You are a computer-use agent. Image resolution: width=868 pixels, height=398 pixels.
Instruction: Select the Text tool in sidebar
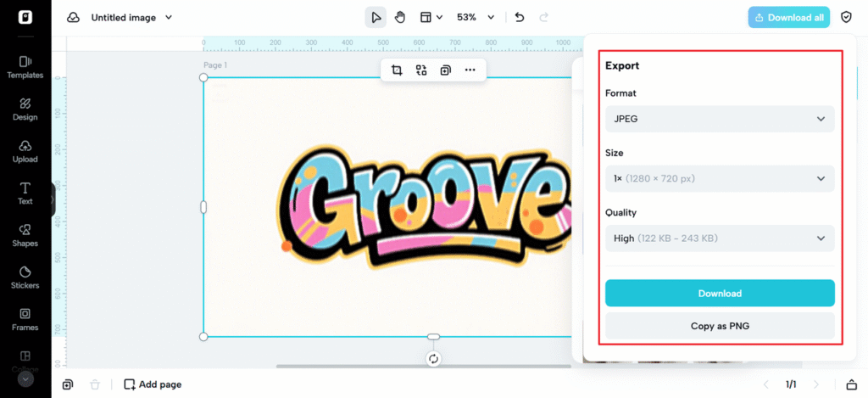tap(25, 193)
